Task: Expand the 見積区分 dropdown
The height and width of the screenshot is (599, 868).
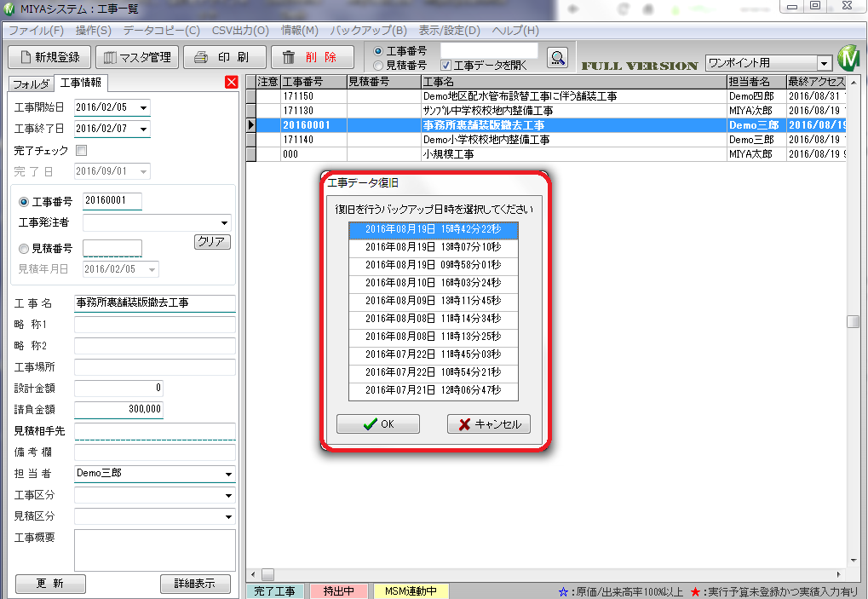Action: [x=228, y=517]
